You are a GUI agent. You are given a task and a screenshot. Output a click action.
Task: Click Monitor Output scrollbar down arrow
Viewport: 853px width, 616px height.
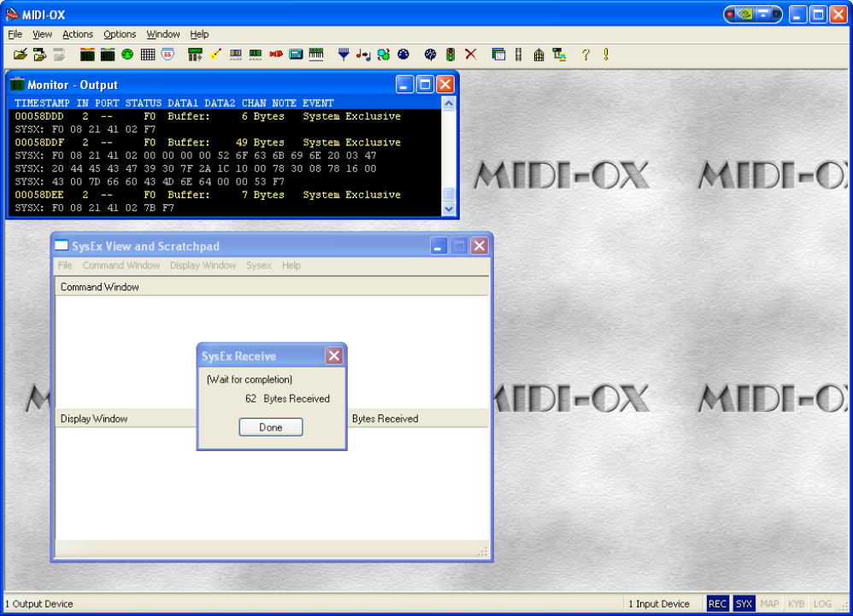click(449, 208)
